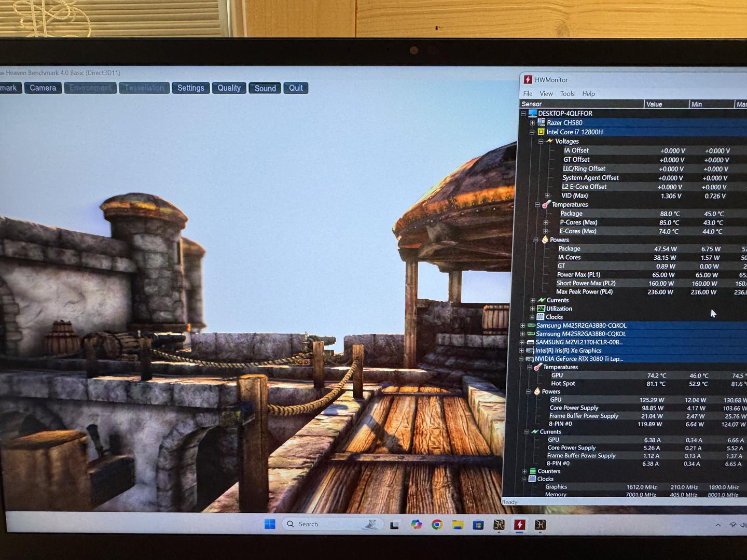Click the Razer CH580 motherboard icon
This screenshot has width=747, height=560.
pos(541,122)
